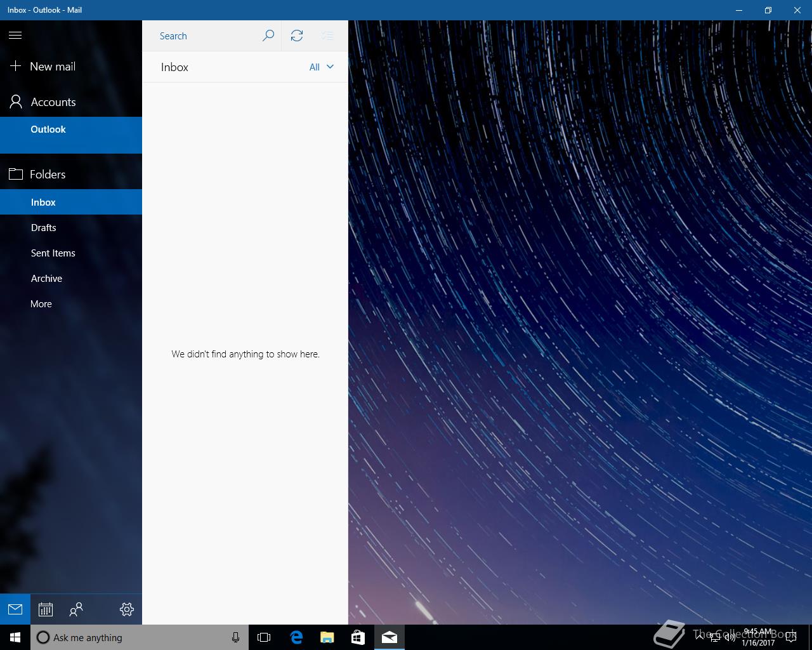Click Mail app taskbar icon
The height and width of the screenshot is (650, 812).
(x=390, y=637)
